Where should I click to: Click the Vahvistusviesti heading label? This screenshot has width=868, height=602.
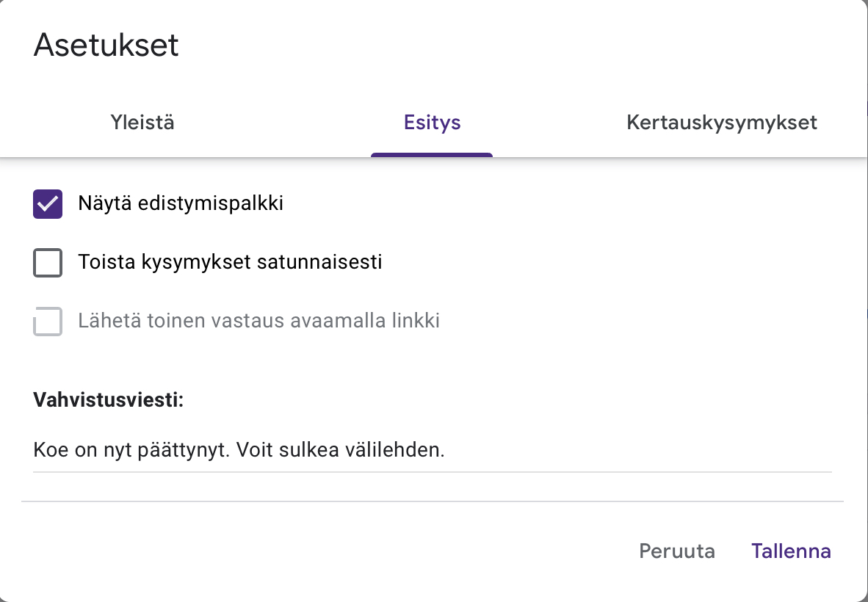click(x=109, y=400)
